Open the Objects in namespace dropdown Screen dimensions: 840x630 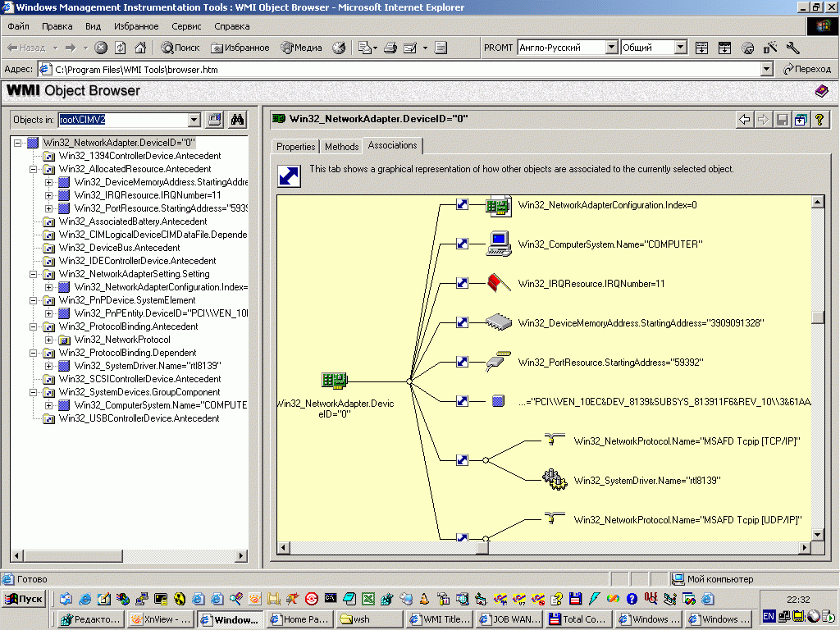pyautogui.click(x=194, y=120)
